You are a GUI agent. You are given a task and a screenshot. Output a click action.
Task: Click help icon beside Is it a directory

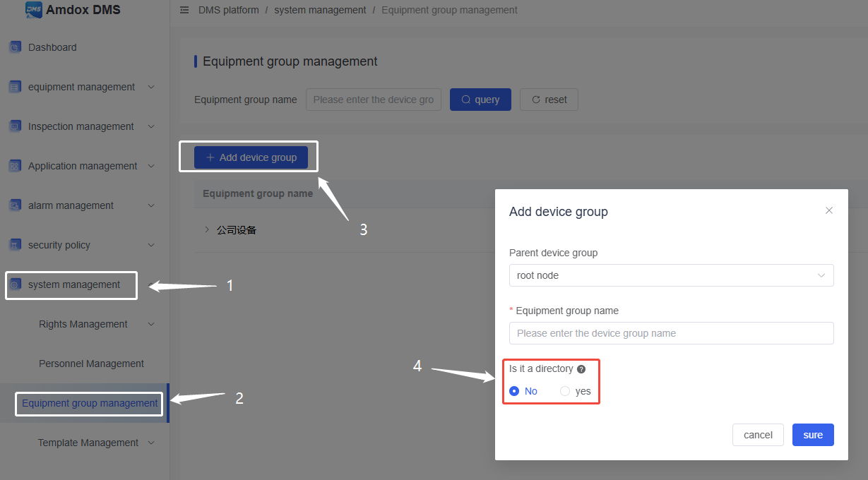pyautogui.click(x=581, y=369)
